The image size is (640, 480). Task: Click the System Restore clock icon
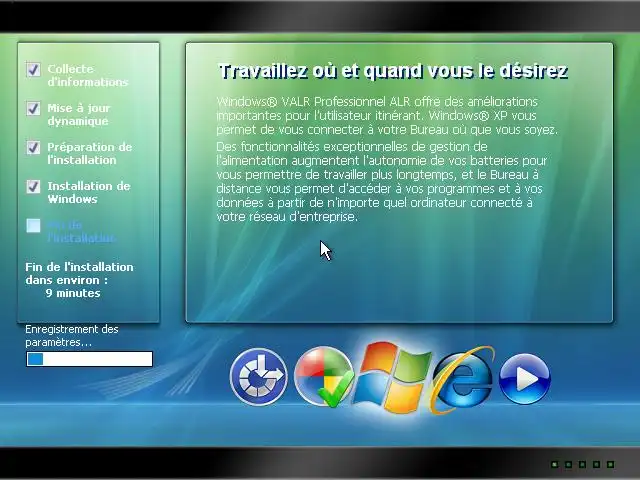tap(259, 378)
